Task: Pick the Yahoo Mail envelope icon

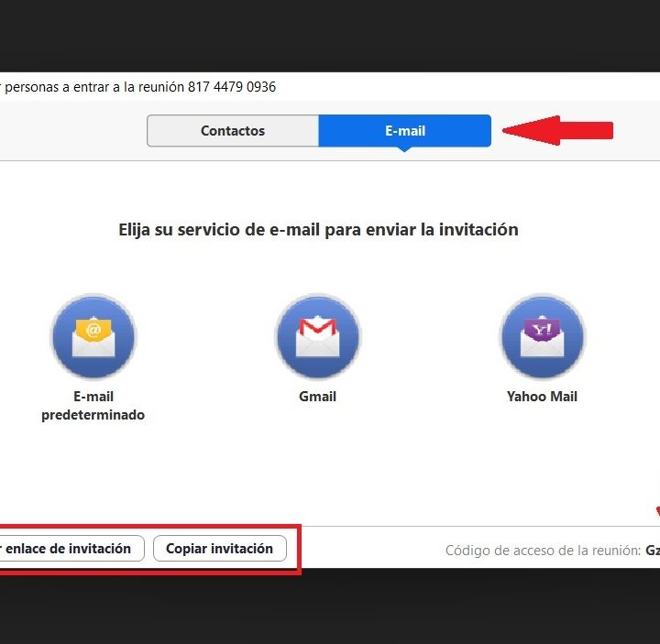Action: tap(542, 336)
